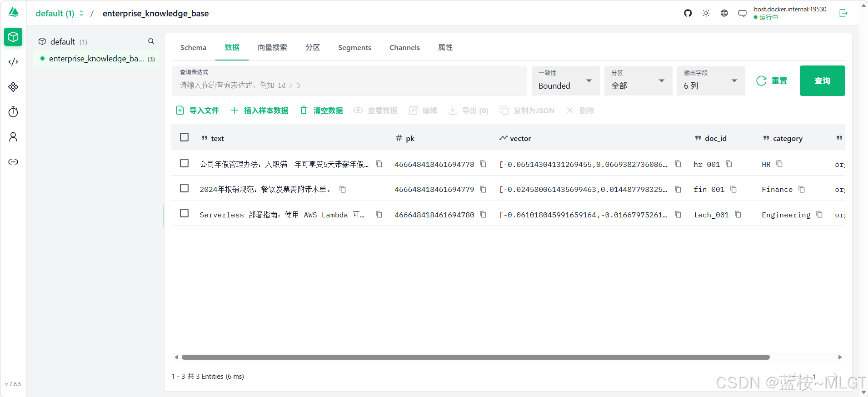The image size is (868, 397).
Task: Copy text of the 2024年报销规范 row
Action: pyautogui.click(x=343, y=189)
